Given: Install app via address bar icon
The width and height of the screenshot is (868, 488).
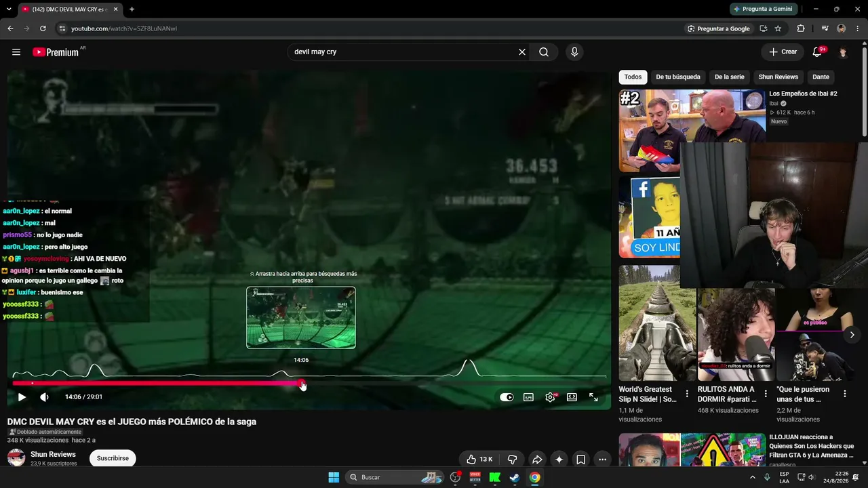Looking at the screenshot, I should tap(764, 28).
